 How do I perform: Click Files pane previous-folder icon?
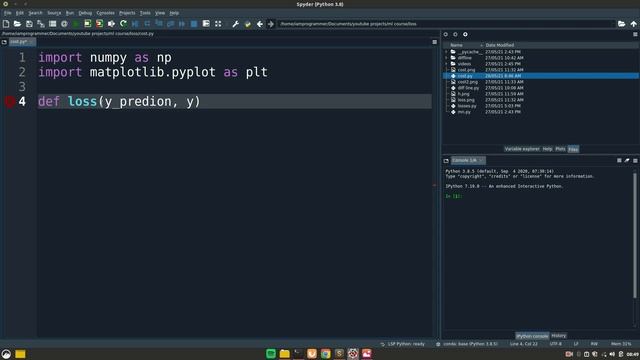[446, 35]
